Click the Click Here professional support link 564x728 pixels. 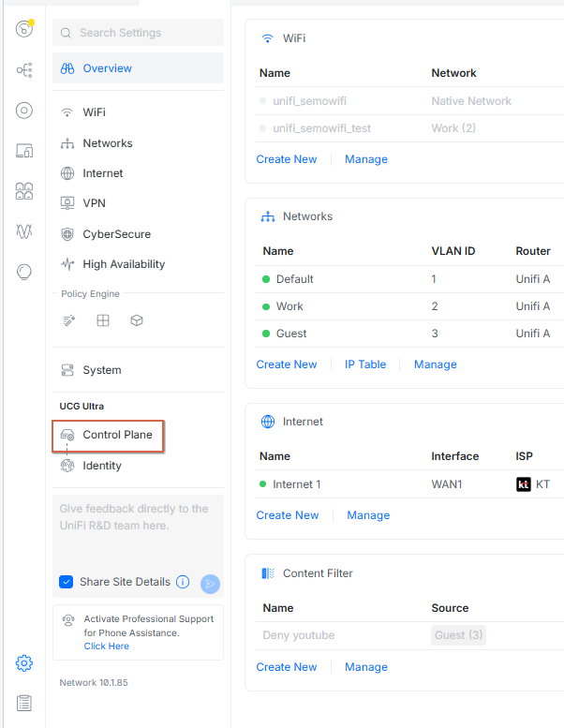pos(106,646)
